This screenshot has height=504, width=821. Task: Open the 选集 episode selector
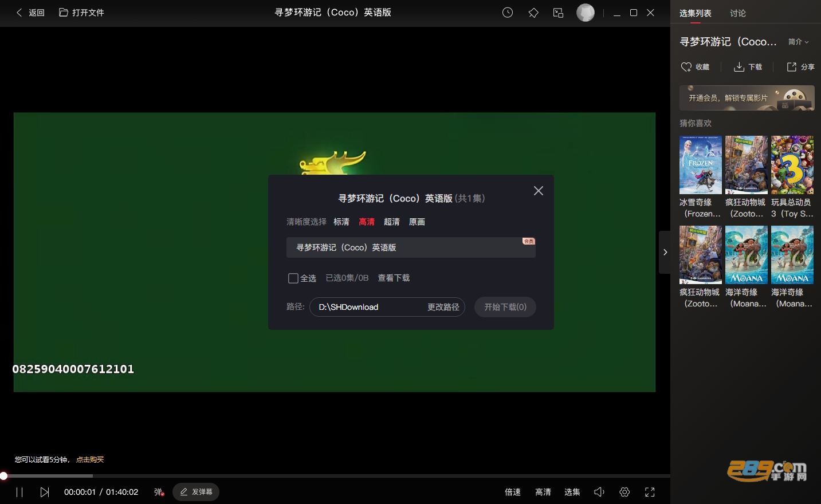572,492
